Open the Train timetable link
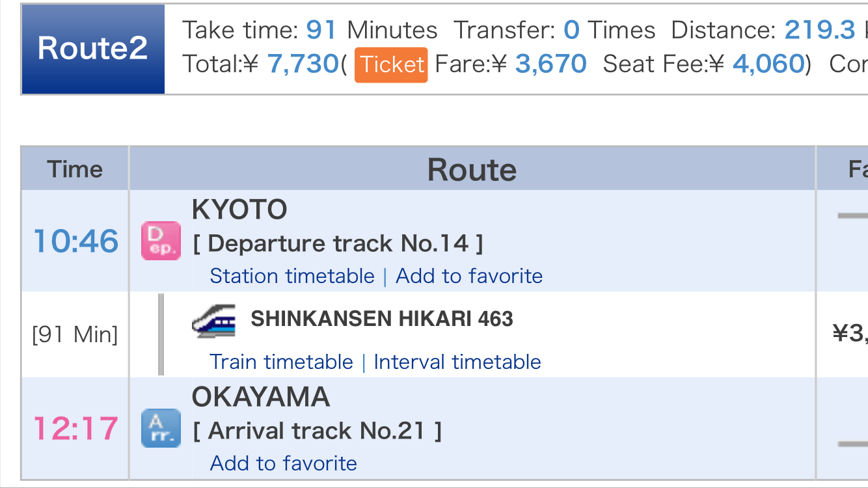The image size is (868, 488). click(x=281, y=362)
